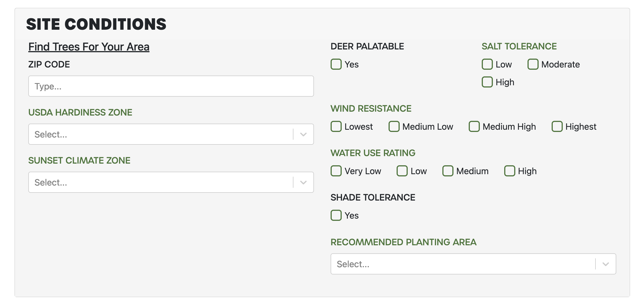Check Very Low water use rating

(336, 171)
